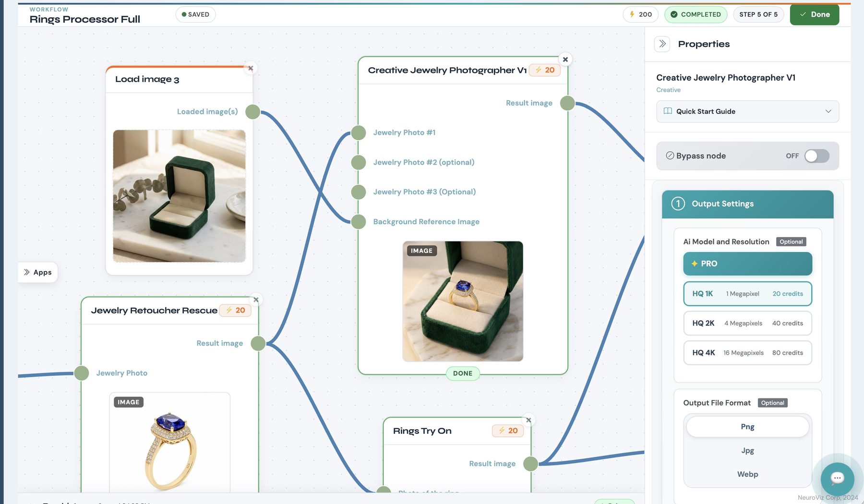Click the Background Reference Image input port
This screenshot has height=504, width=864.
[x=359, y=222]
